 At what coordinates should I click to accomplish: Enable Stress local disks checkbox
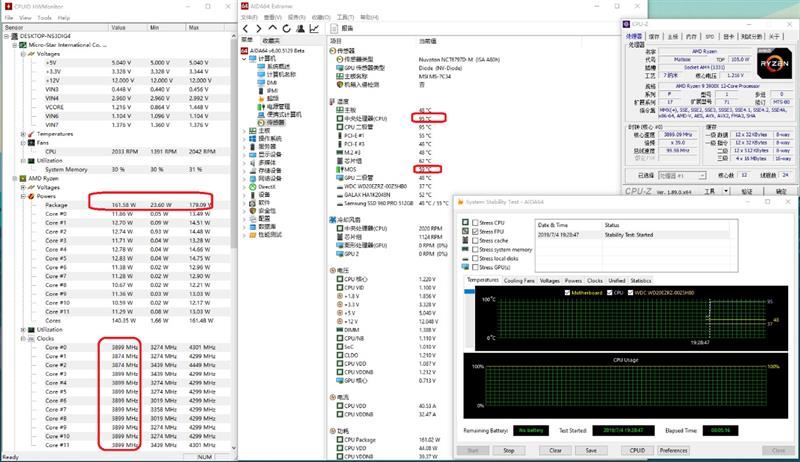coord(476,258)
